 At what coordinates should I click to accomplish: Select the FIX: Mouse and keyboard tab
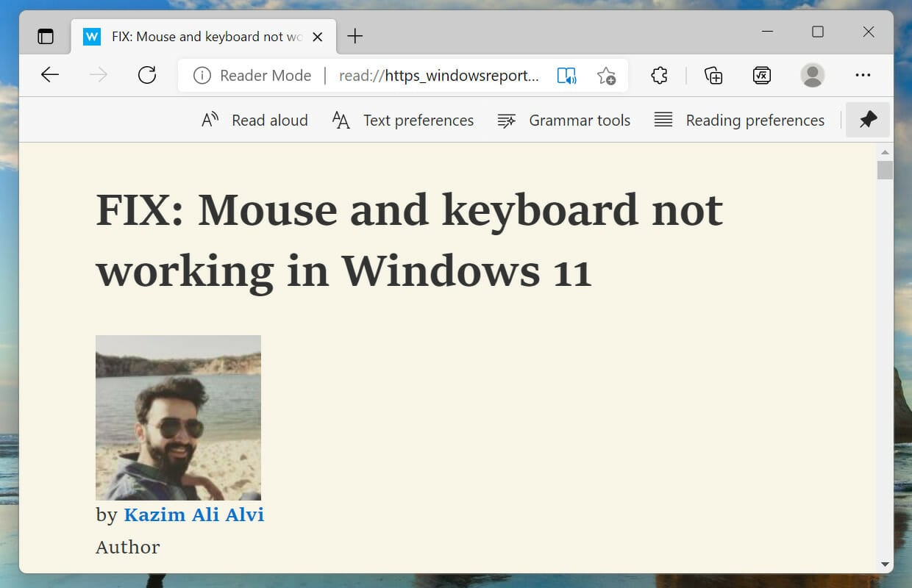click(x=204, y=36)
